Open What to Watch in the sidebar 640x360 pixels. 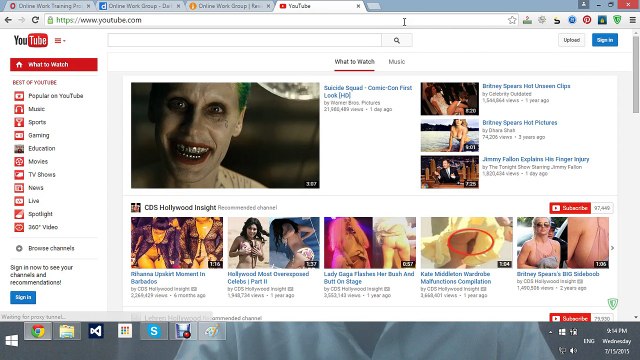click(54, 64)
